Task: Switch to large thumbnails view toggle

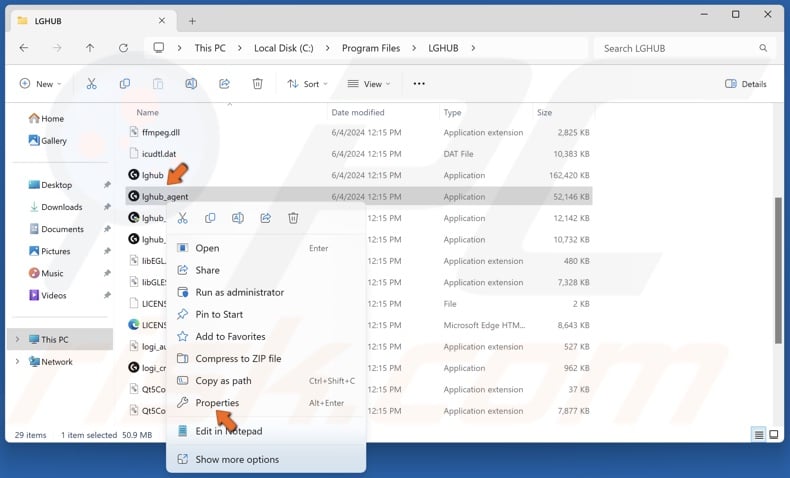Action: 775,435
